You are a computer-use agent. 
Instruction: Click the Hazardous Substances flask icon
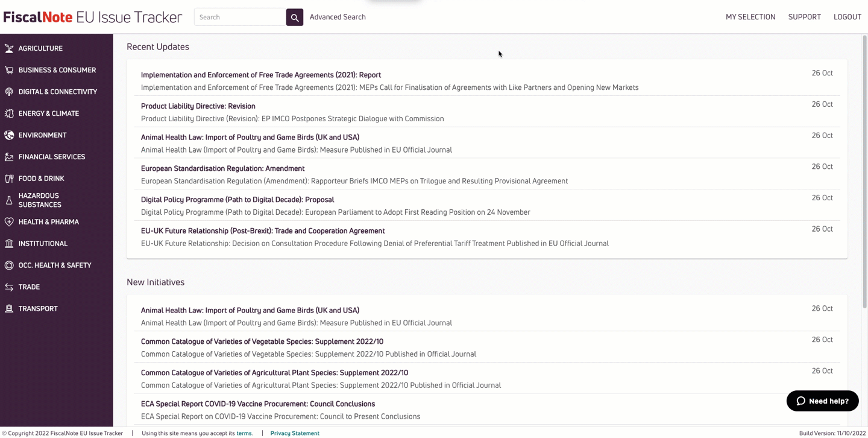click(x=9, y=200)
